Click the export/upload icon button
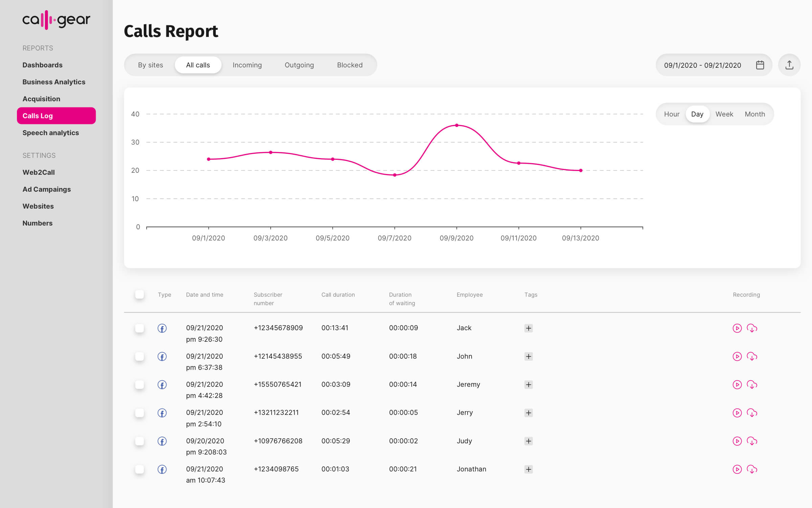812x508 pixels. (x=789, y=65)
